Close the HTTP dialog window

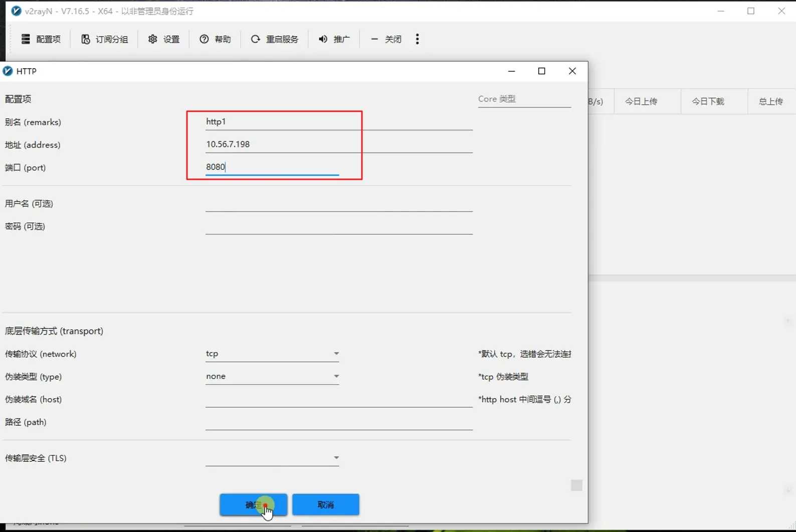pyautogui.click(x=572, y=71)
